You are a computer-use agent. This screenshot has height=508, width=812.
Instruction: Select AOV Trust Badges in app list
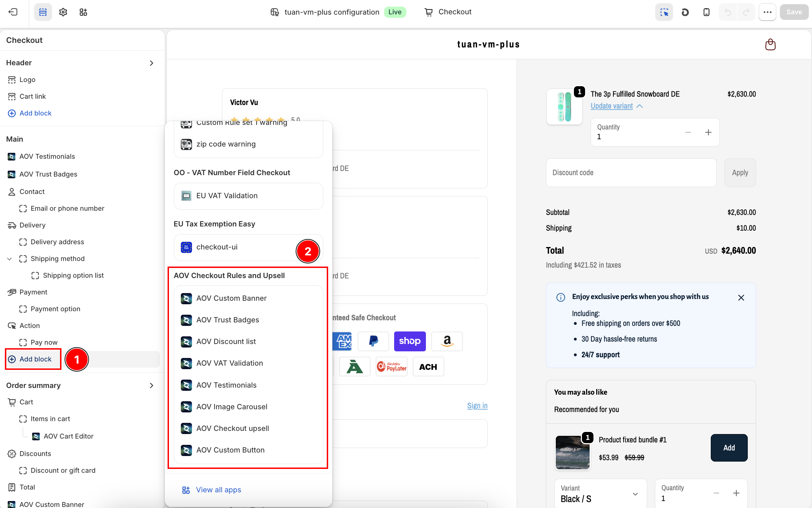(248, 320)
